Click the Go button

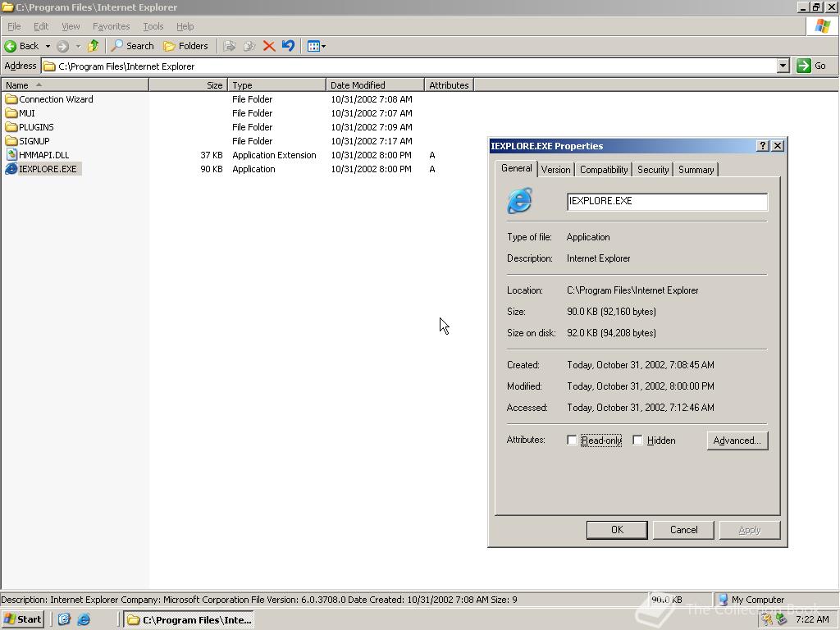point(811,66)
